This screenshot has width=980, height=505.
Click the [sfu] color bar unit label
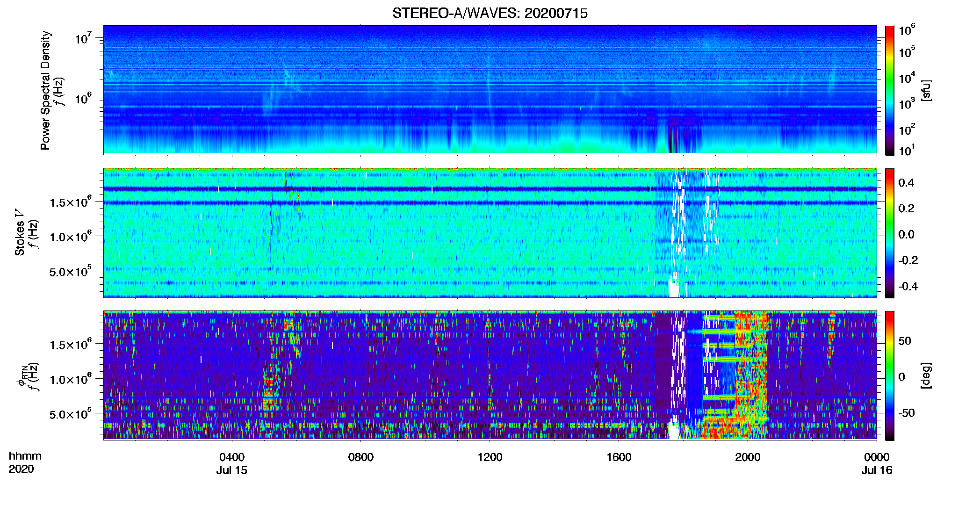click(926, 90)
